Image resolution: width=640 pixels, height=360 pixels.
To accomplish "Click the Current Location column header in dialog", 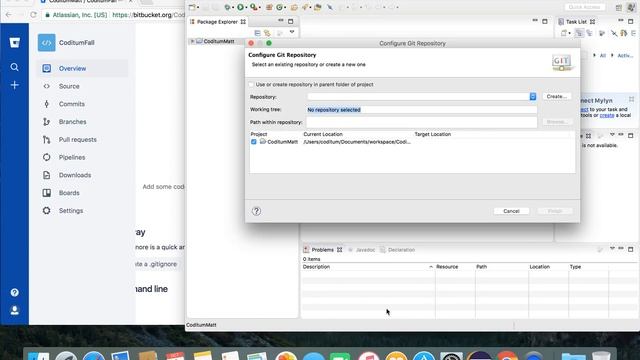I will 323,134.
